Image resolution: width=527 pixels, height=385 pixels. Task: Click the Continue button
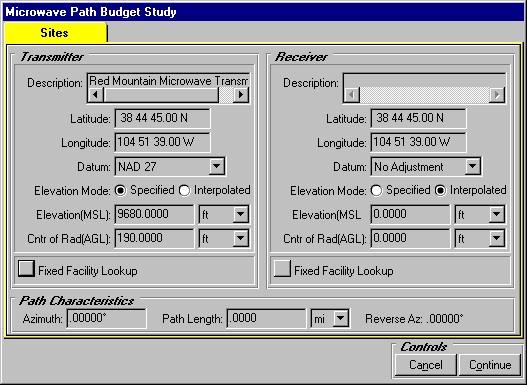[490, 365]
